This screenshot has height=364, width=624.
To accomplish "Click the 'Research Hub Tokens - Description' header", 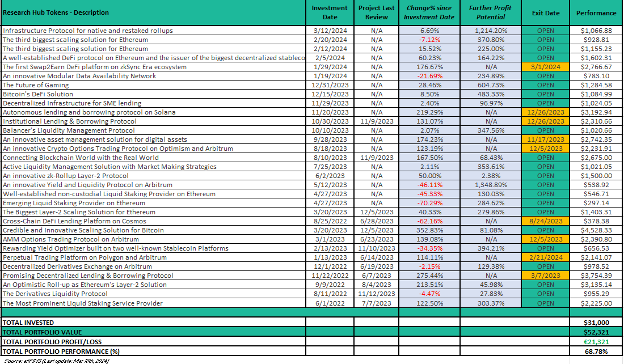I will click(x=56, y=12).
